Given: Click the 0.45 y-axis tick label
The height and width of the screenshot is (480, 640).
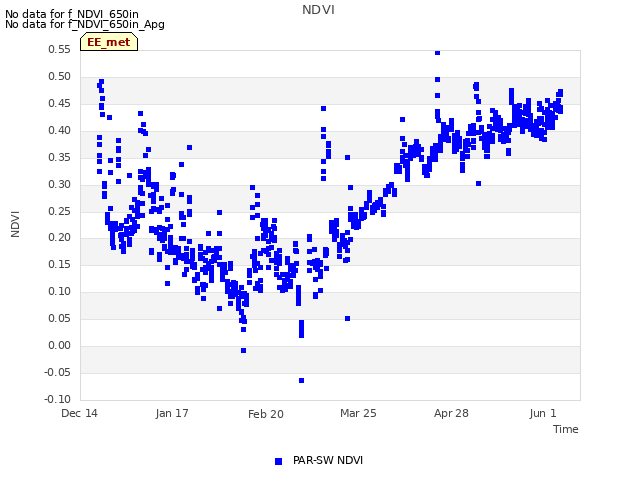Looking at the screenshot, I should 60,103.
